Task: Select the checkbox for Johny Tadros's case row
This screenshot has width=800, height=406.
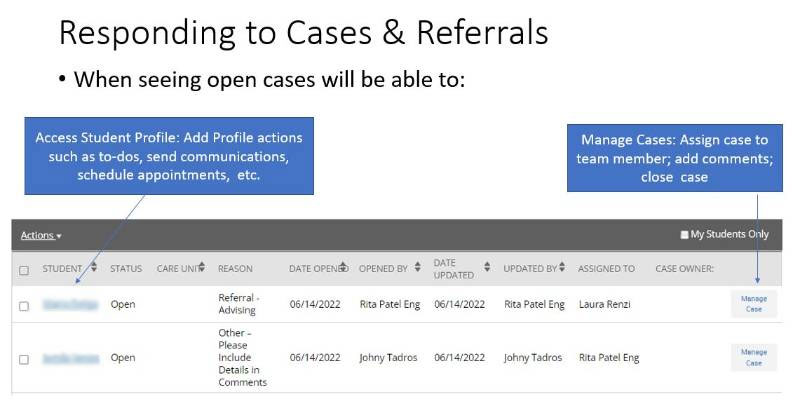Action: tap(24, 358)
